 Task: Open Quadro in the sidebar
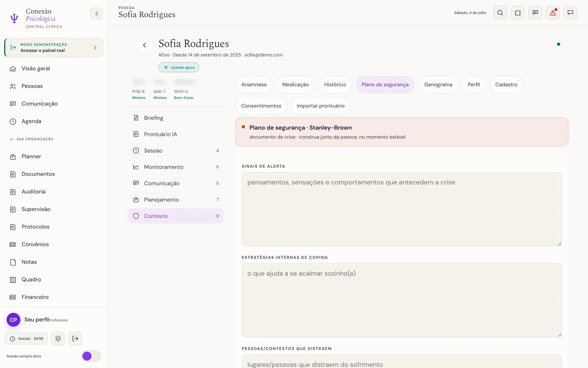(x=54, y=280)
